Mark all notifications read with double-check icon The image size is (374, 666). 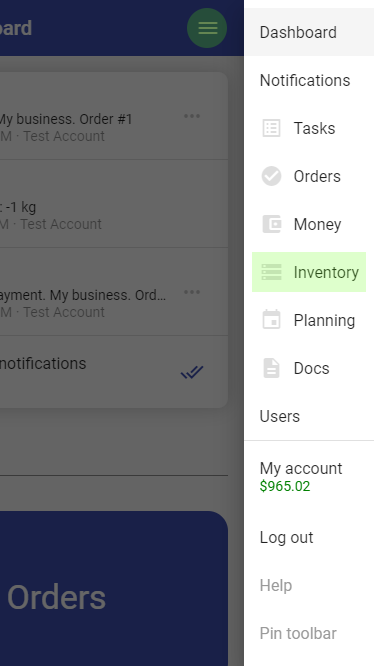point(192,372)
